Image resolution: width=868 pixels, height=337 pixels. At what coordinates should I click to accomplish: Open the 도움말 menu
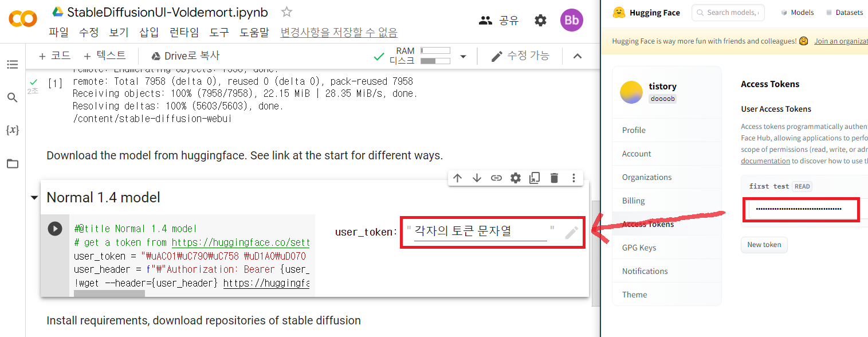coord(254,33)
